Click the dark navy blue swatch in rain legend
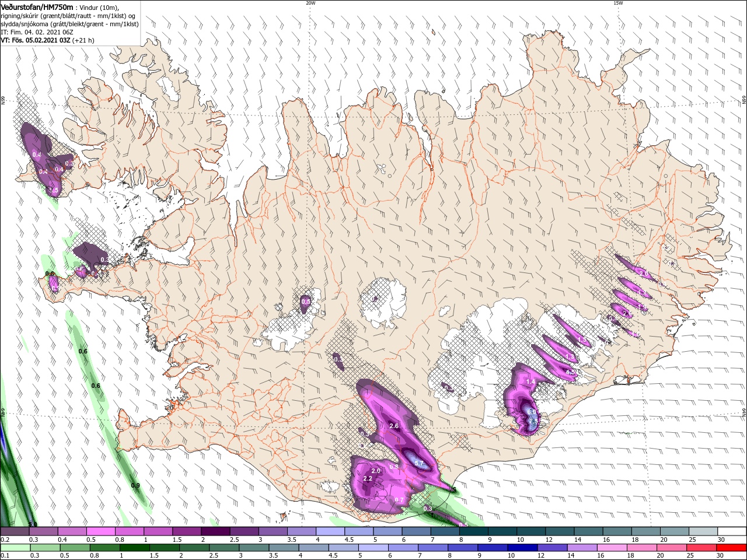This screenshot has width=747, height=560. (522, 548)
